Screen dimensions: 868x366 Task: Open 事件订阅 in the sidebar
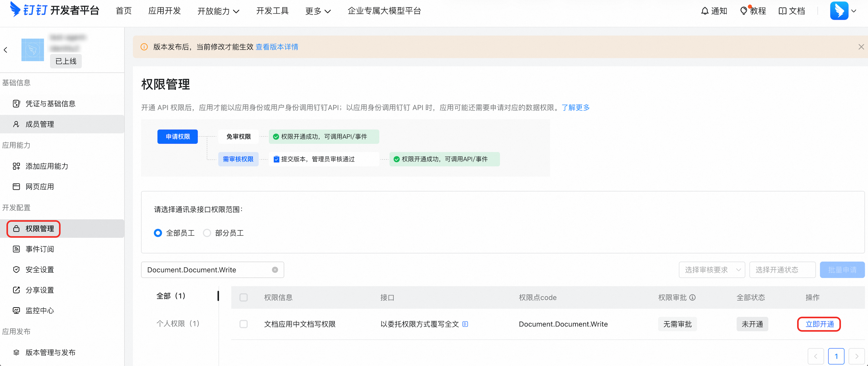click(39, 249)
